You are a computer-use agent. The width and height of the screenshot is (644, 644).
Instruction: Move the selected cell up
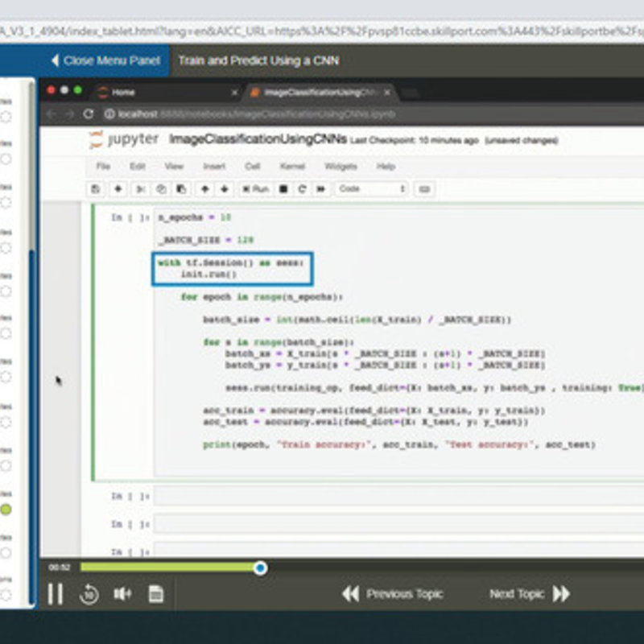[205, 189]
